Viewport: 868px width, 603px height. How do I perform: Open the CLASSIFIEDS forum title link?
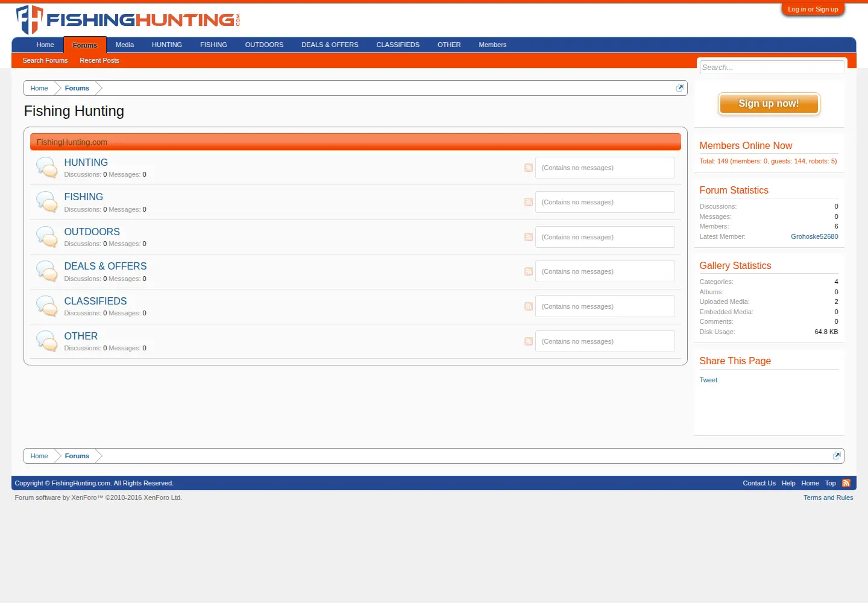[96, 301]
